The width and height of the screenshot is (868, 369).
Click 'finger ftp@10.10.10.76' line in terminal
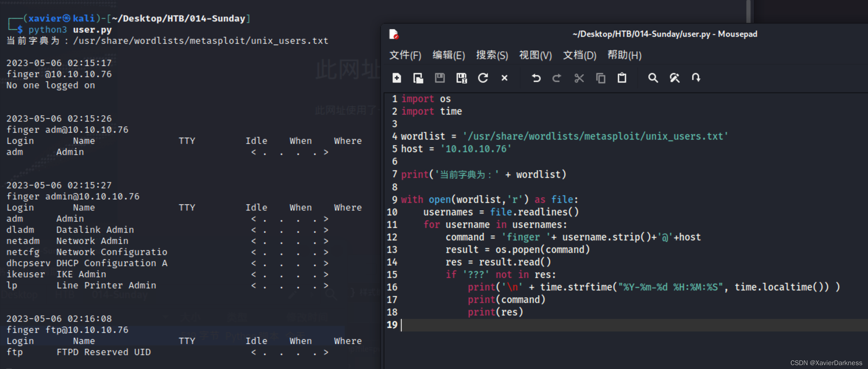pyautogui.click(x=67, y=330)
